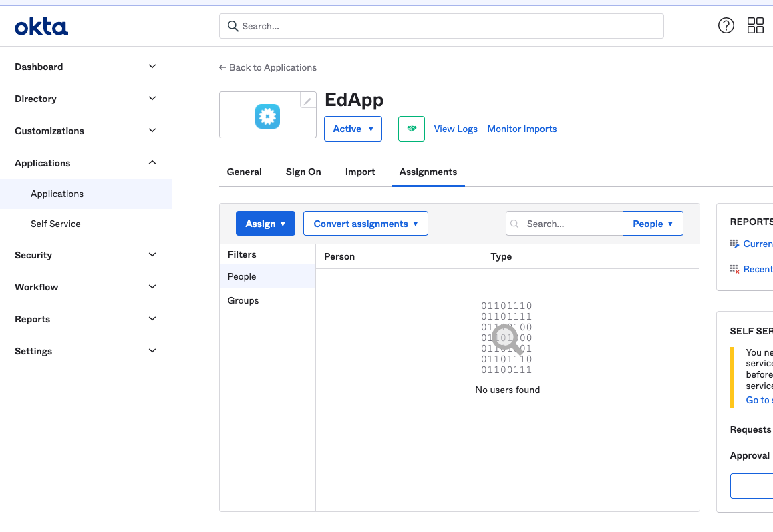Viewport: 773px width, 532px height.
Task: Select Applications in the sidebar submenu
Action: click(x=86, y=194)
